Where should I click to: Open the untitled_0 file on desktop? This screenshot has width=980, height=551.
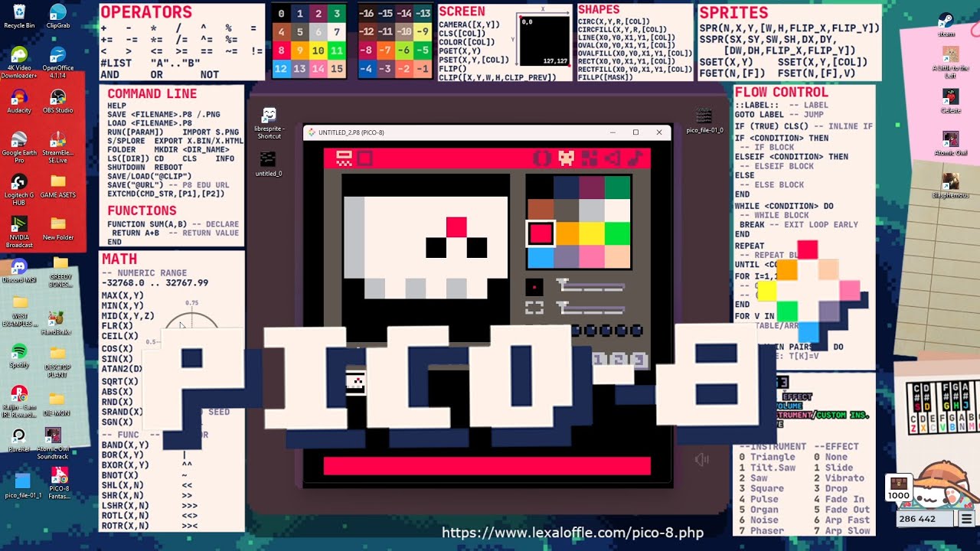click(x=268, y=164)
